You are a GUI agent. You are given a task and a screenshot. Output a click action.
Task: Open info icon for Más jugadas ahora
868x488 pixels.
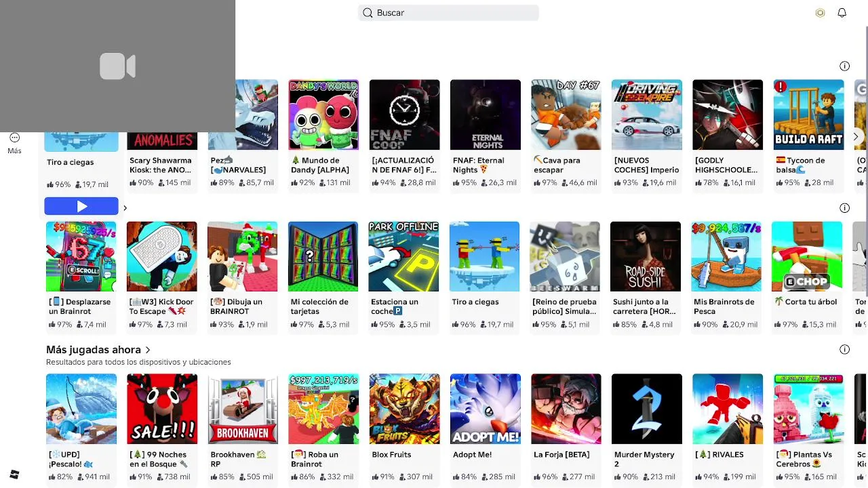pos(844,349)
